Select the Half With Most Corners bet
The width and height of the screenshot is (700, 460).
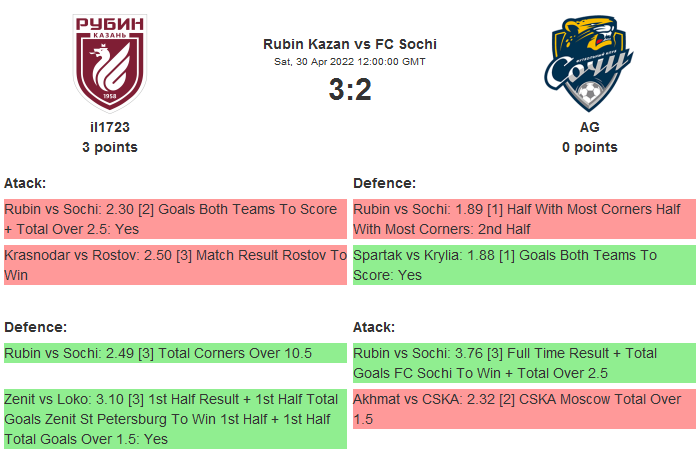pyautogui.click(x=524, y=219)
